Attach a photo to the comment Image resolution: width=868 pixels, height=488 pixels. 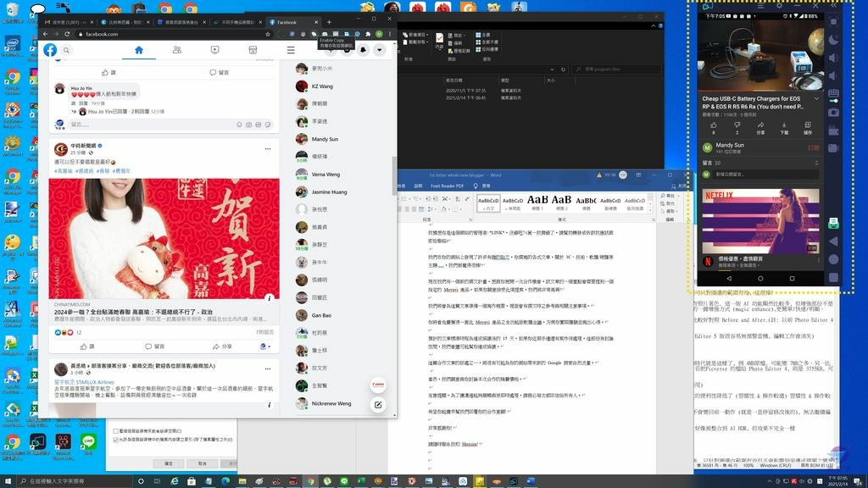[x=248, y=125]
